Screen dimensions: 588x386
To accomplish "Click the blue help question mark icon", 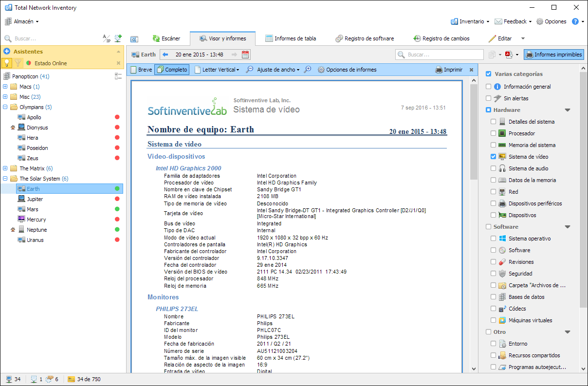I will click(575, 21).
